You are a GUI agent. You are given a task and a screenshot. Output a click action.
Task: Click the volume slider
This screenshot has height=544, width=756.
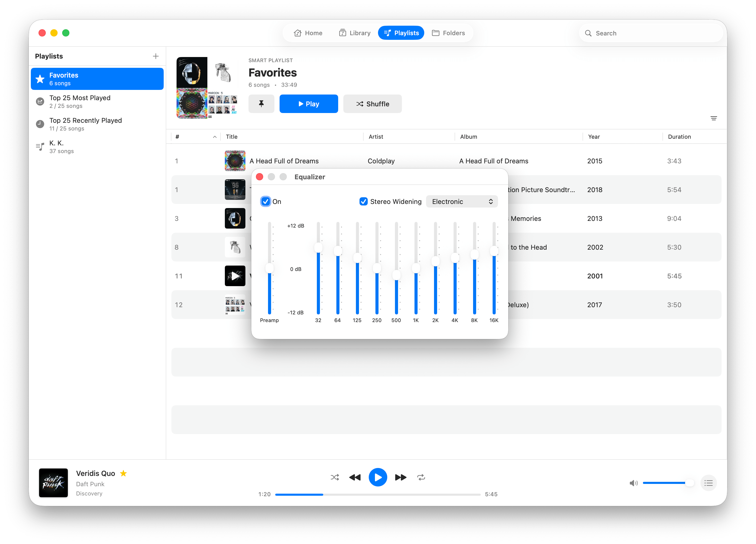668,483
